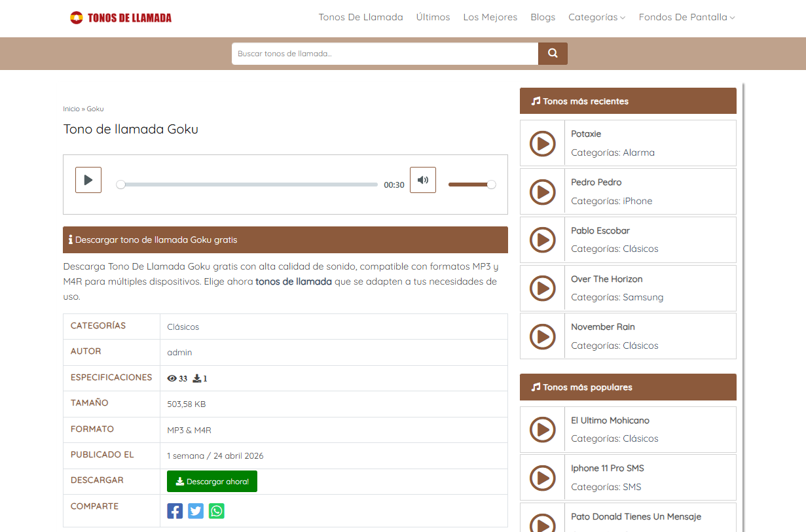Viewport: 806px width, 532px height.
Task: Share on Facebook icon
Action: click(175, 511)
